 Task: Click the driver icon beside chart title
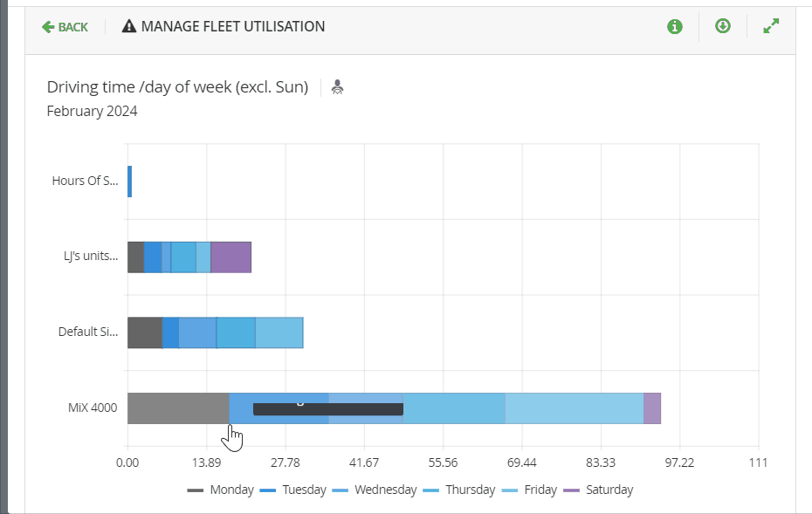(337, 87)
